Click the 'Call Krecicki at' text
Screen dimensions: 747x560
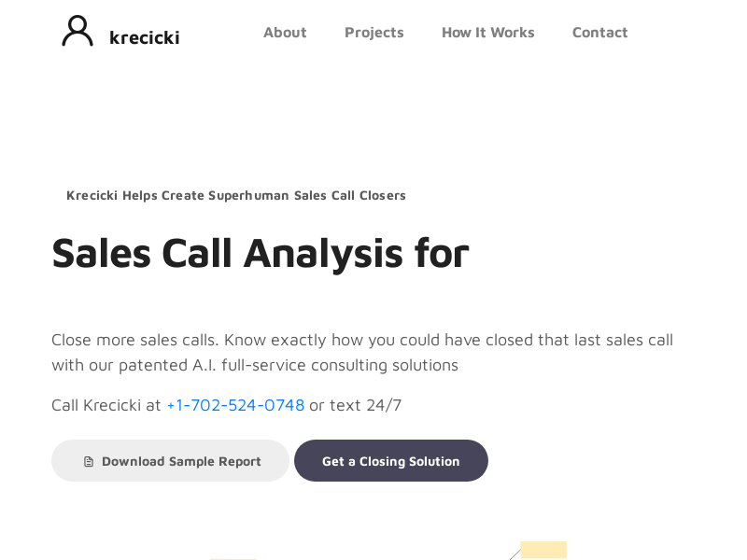pyautogui.click(x=106, y=405)
